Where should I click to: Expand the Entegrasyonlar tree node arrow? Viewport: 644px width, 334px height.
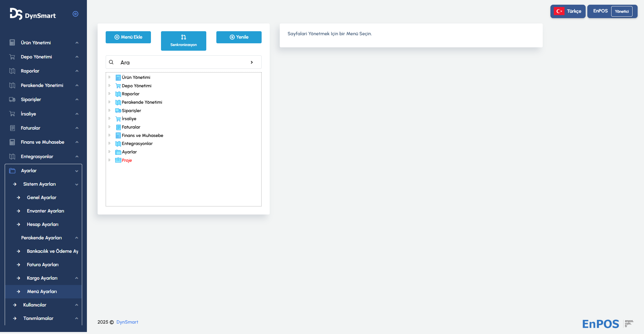tap(109, 143)
